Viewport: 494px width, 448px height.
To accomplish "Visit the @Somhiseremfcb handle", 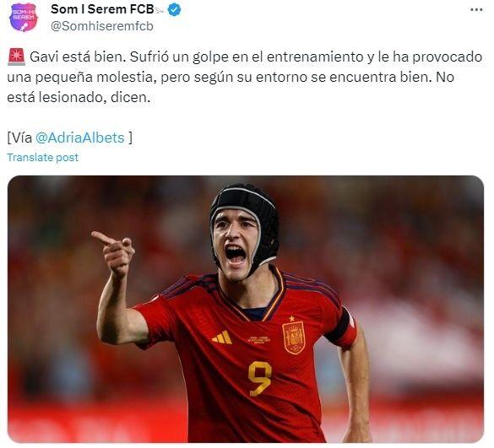I will [102, 26].
